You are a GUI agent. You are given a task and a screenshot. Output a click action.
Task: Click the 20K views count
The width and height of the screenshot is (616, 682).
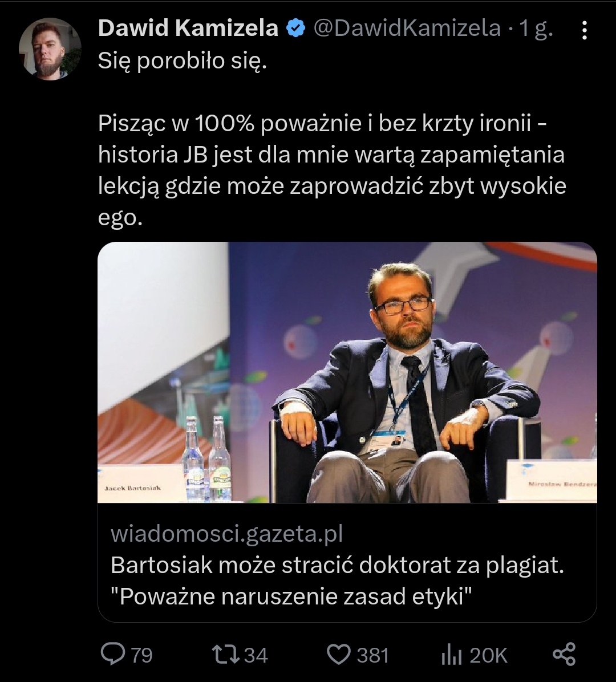click(489, 655)
